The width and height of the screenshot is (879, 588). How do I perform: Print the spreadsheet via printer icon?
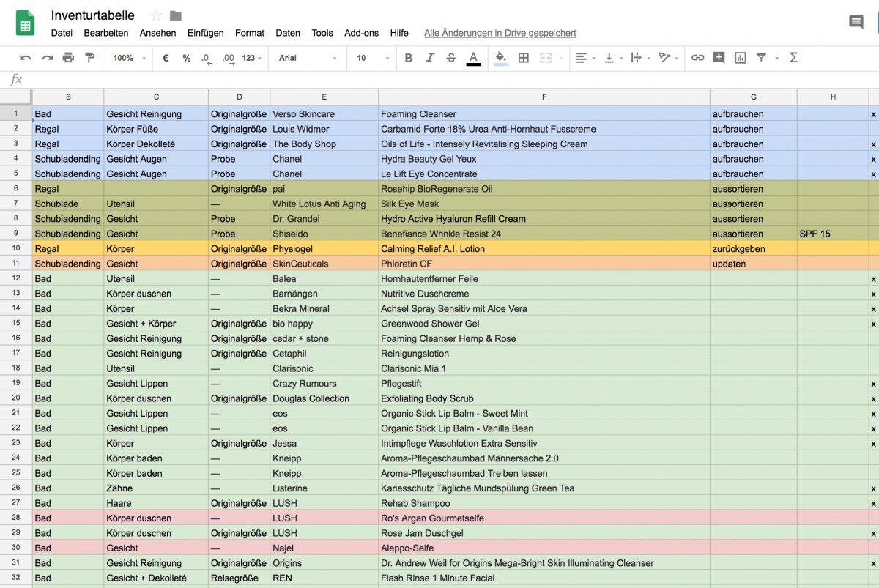point(68,58)
